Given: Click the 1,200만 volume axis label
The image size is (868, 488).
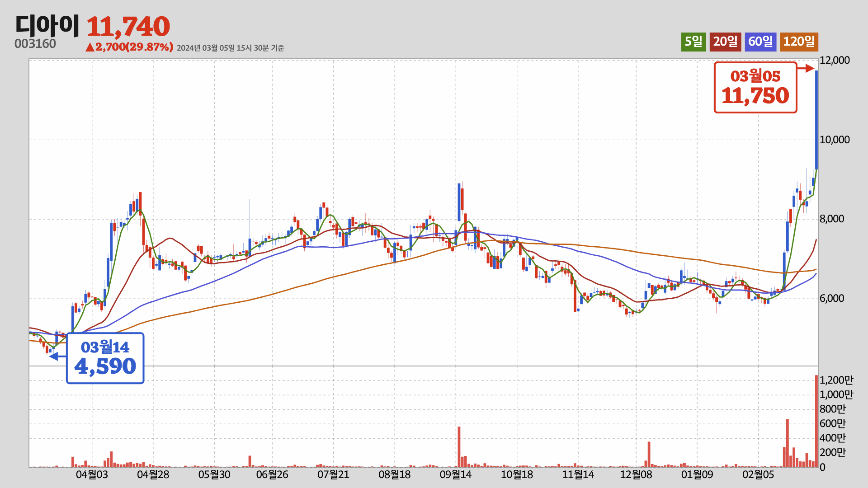Looking at the screenshot, I should coord(836,380).
